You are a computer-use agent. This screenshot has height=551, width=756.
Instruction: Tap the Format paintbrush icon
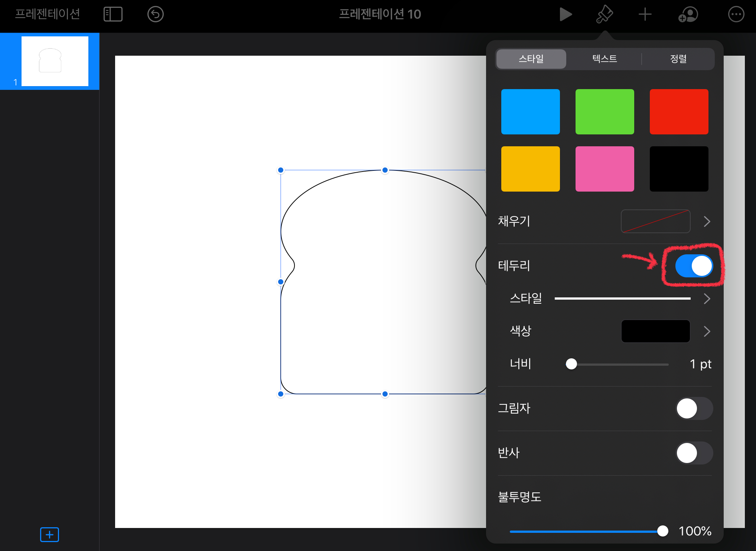point(605,14)
